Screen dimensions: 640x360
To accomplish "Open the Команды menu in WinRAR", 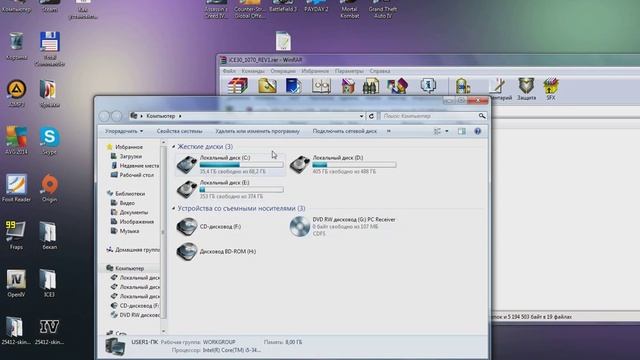I will click(x=253, y=71).
